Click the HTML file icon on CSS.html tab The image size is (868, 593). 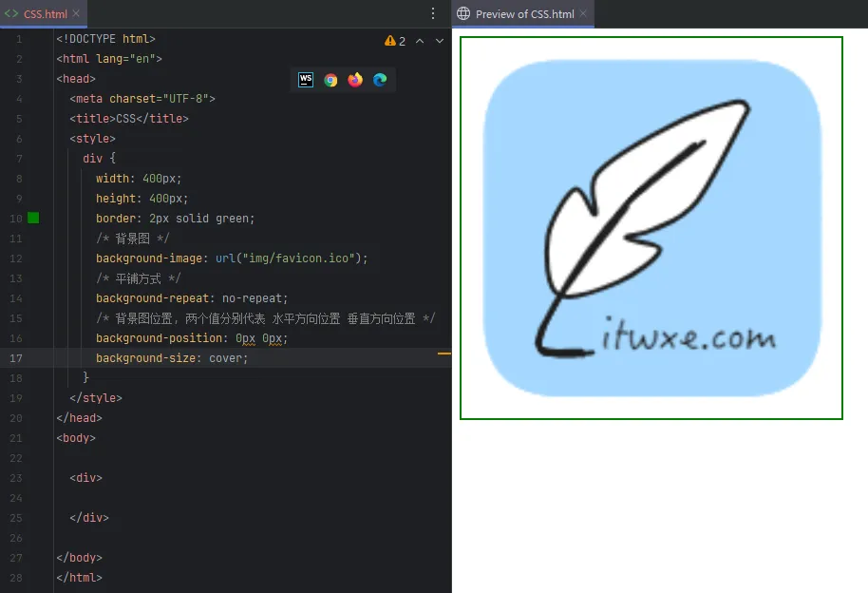(x=11, y=14)
